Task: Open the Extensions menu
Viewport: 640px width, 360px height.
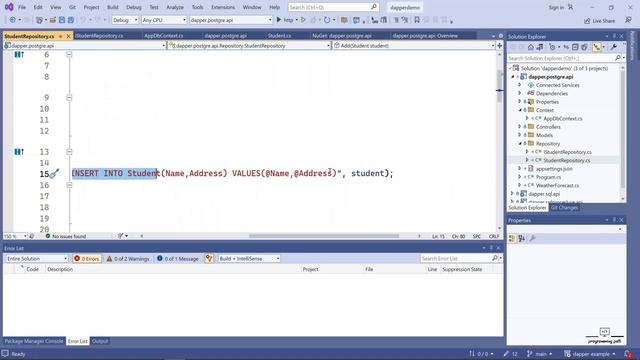Action: 223,7
